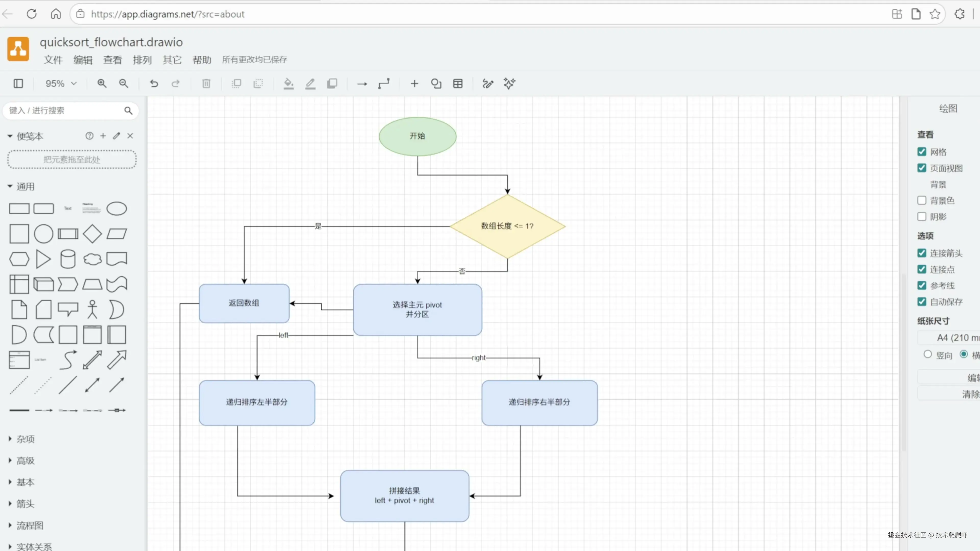The image size is (980, 551).
Task: Expand the 流程图 shape category
Action: pos(30,525)
